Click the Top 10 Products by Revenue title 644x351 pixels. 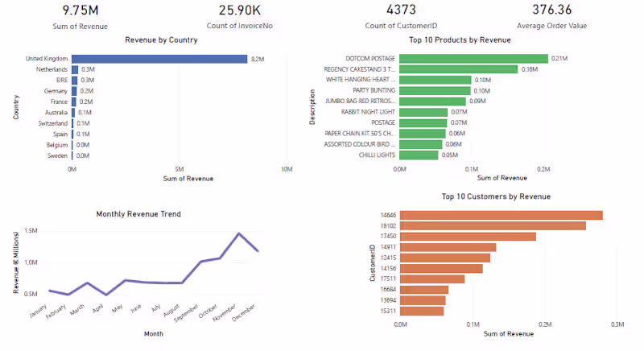coord(460,39)
